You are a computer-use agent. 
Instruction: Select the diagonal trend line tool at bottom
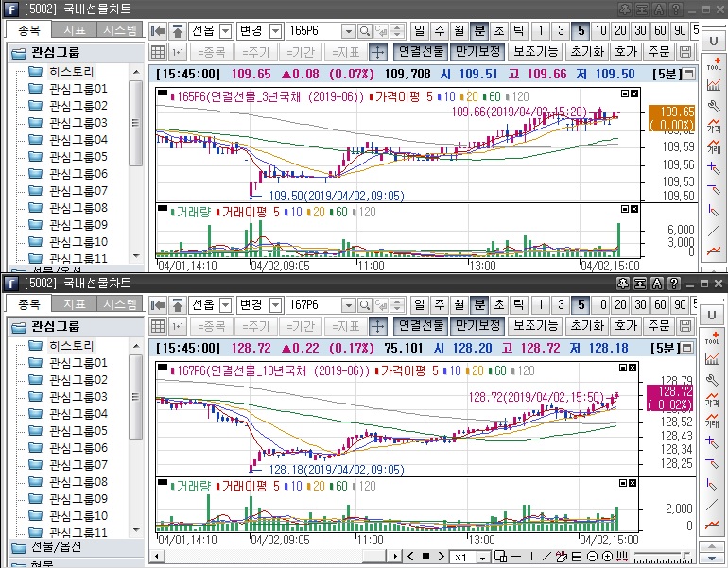[x=547, y=557]
